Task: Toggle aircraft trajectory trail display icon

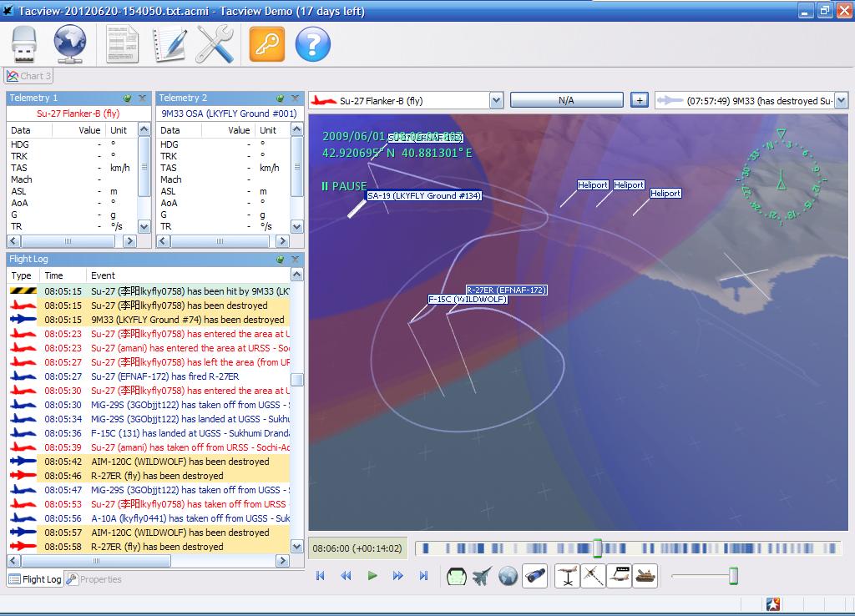Action: (x=593, y=576)
